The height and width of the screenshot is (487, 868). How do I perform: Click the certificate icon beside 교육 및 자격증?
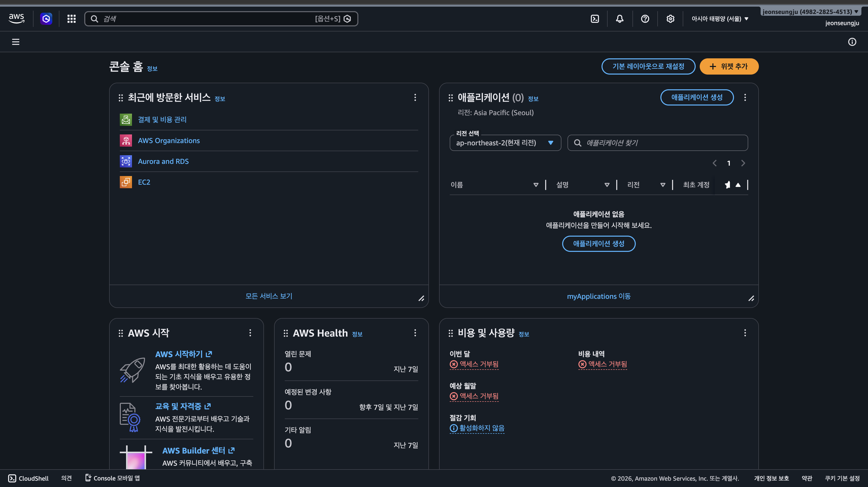pyautogui.click(x=130, y=417)
